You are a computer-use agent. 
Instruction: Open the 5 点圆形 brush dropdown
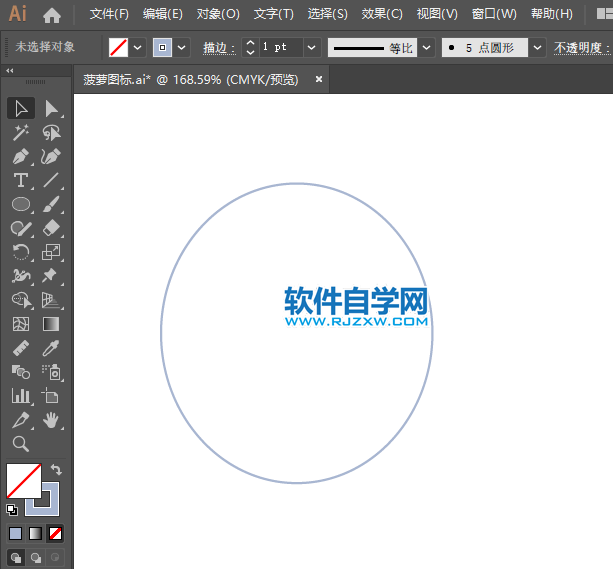coord(537,47)
